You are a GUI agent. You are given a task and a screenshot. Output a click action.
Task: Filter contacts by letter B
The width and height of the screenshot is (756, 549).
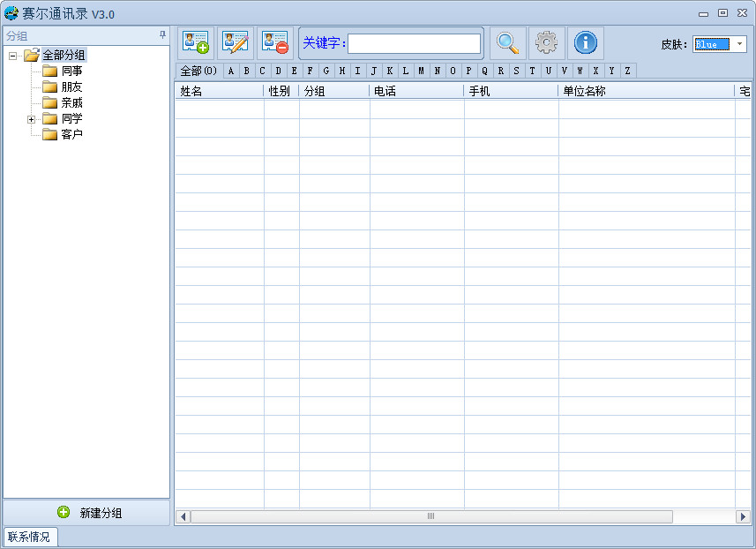coord(247,71)
